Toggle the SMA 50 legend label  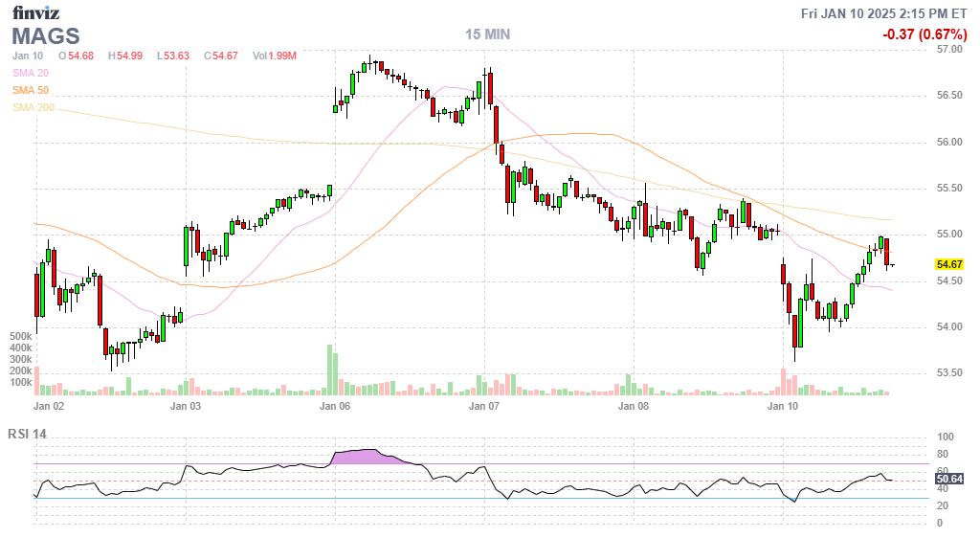point(31,90)
